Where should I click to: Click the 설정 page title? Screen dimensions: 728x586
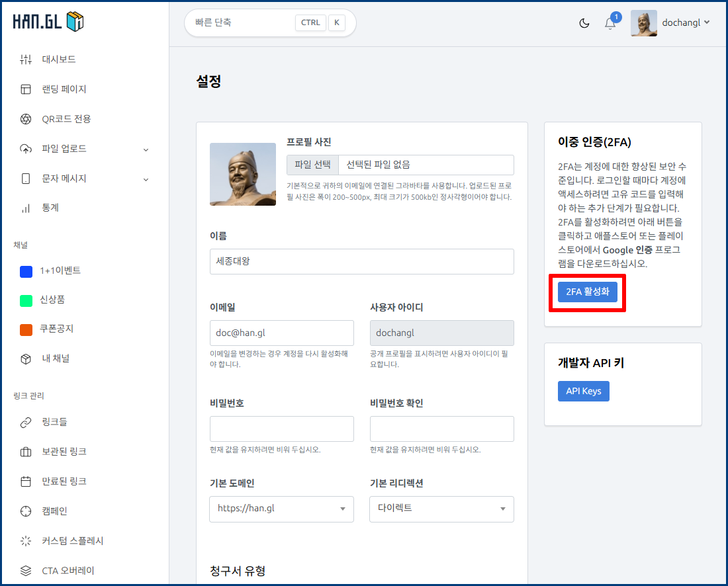[x=209, y=81]
